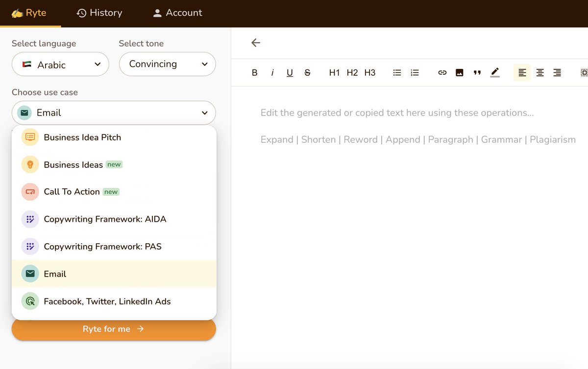Image resolution: width=588 pixels, height=369 pixels.
Task: Go back using the arrow icon
Action: [x=255, y=43]
